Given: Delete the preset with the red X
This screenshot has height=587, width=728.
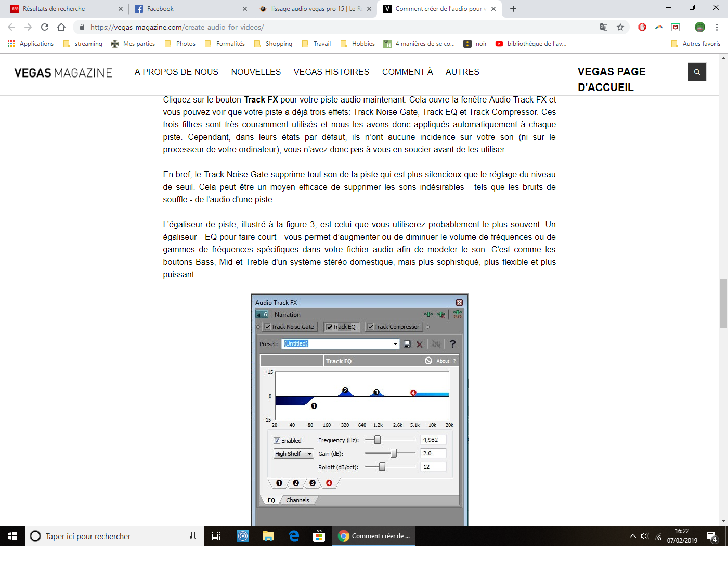Looking at the screenshot, I should pyautogui.click(x=420, y=344).
